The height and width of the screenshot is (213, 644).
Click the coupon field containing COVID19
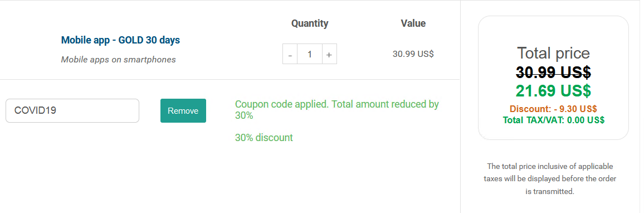tap(72, 110)
